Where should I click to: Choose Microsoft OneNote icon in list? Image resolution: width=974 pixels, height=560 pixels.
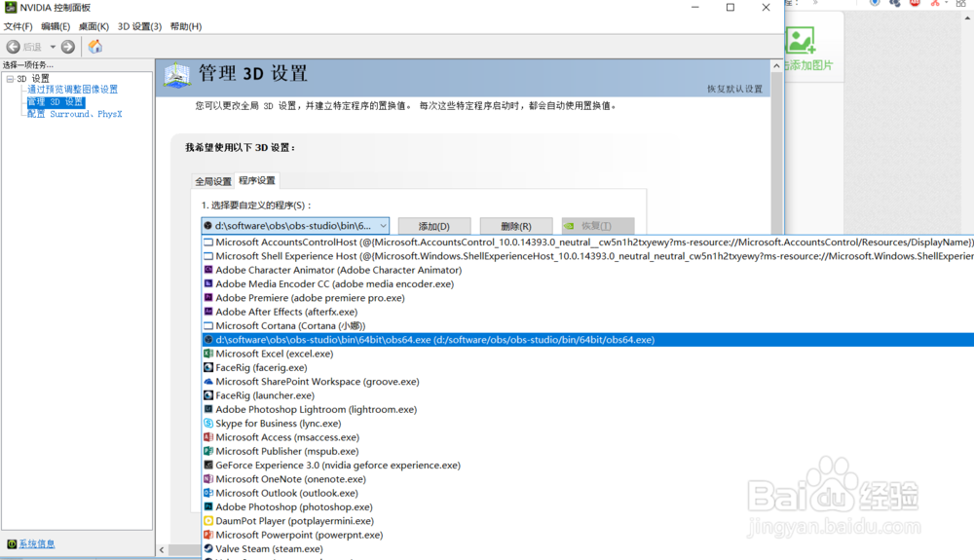(208, 479)
